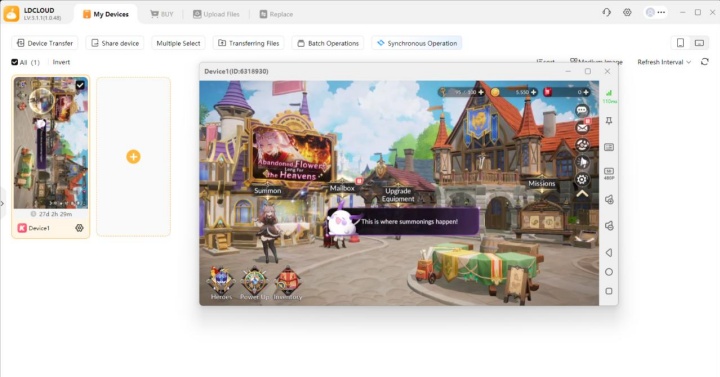The image size is (720, 377).
Task: Check the network latency signal indicator
Action: (x=609, y=96)
